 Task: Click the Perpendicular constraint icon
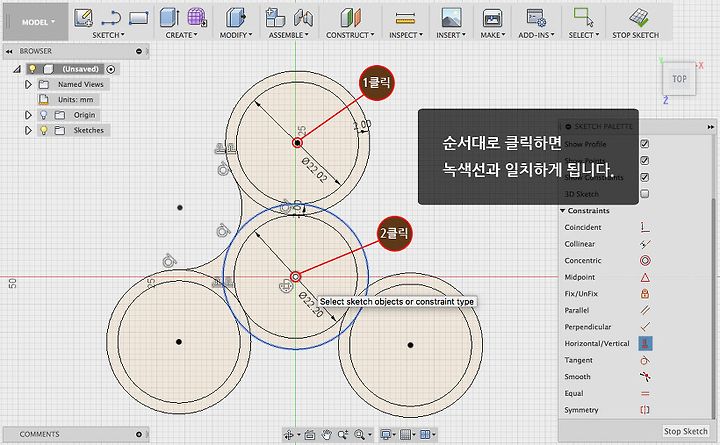click(x=645, y=327)
